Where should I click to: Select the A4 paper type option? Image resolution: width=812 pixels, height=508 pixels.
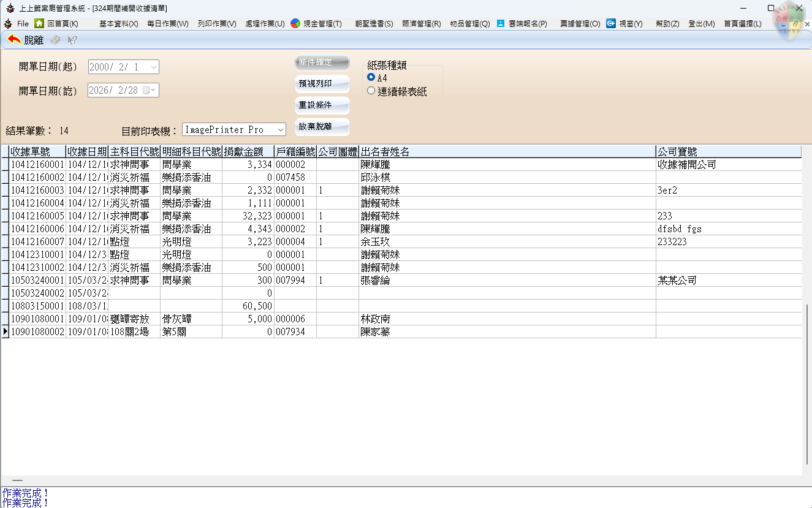[x=371, y=77]
